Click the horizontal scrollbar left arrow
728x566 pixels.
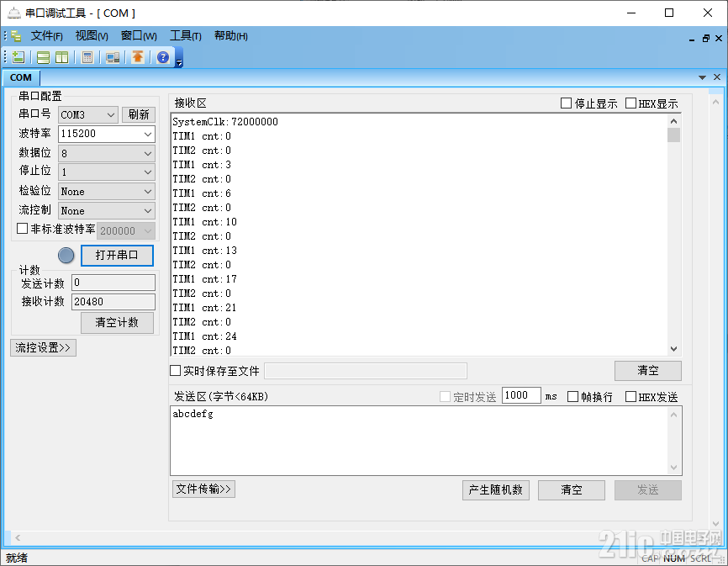coord(18,537)
